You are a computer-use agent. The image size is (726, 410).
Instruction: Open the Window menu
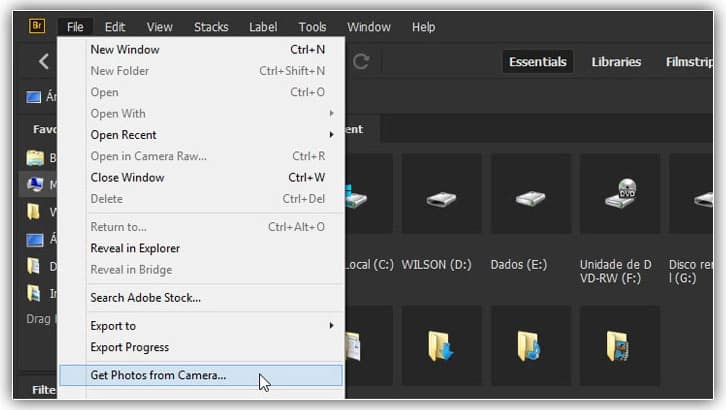369,27
